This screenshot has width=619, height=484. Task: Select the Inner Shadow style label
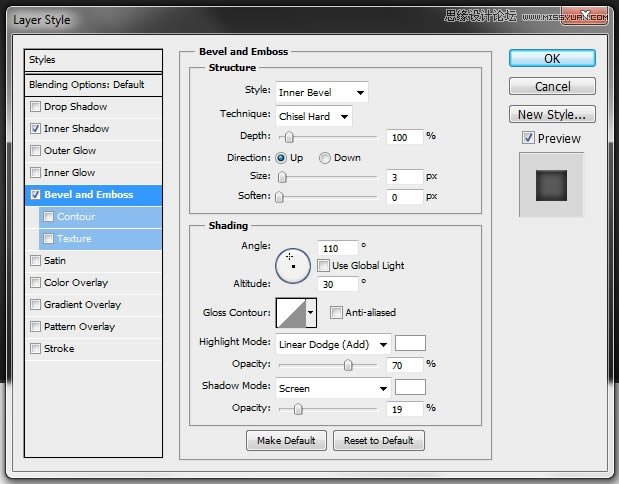(x=77, y=128)
